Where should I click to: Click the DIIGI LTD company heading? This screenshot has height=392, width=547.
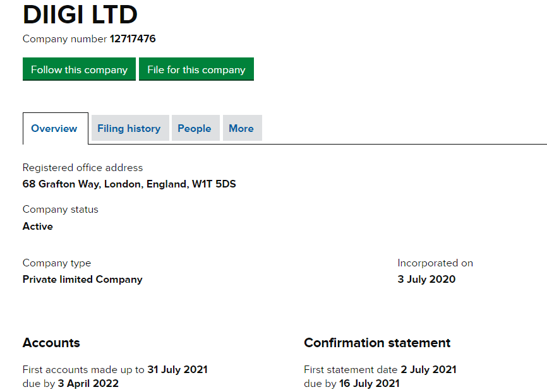click(x=80, y=15)
